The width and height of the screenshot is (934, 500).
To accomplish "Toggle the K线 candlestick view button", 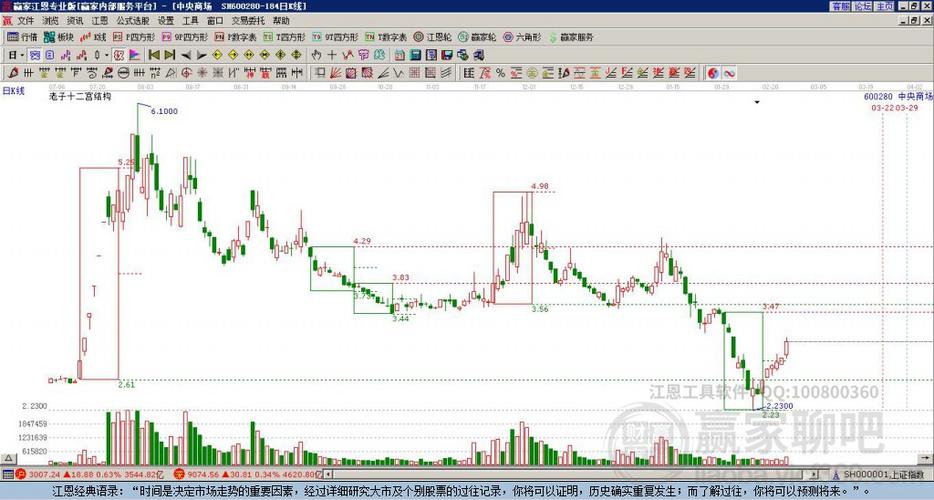I will pos(93,37).
